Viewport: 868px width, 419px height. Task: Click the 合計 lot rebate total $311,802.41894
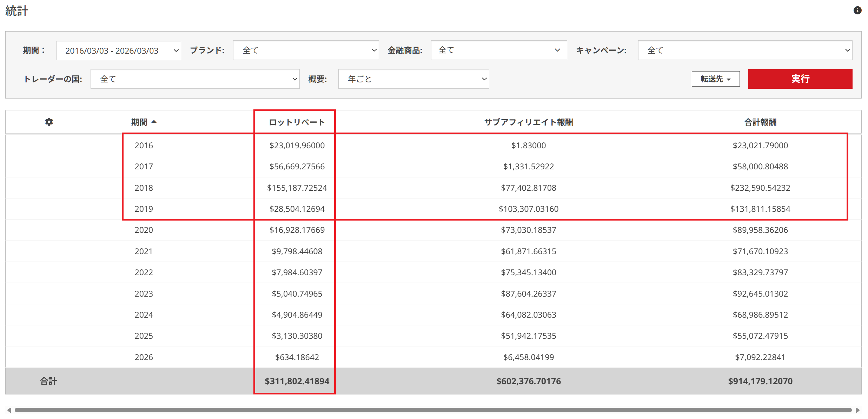(x=297, y=381)
